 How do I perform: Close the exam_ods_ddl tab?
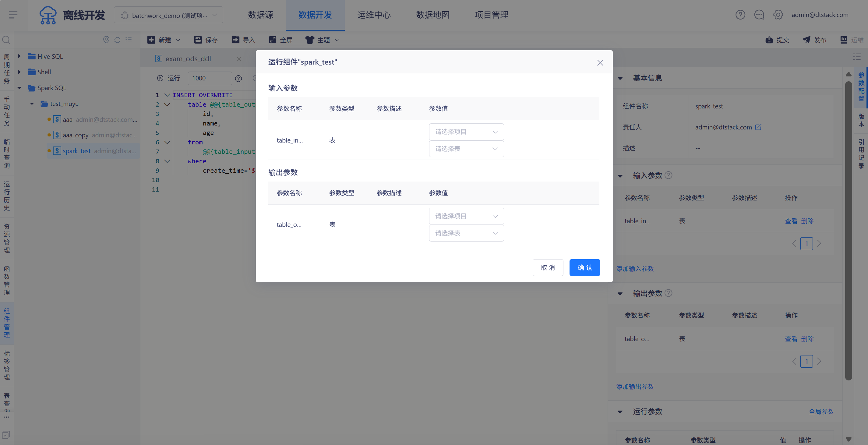pyautogui.click(x=238, y=59)
